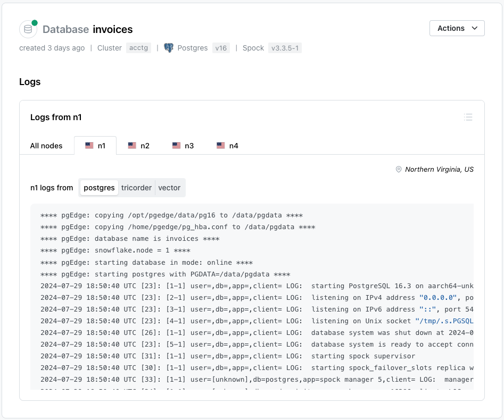Switch to the n3 logs tab
This screenshot has height=420, width=504.
pyautogui.click(x=183, y=146)
